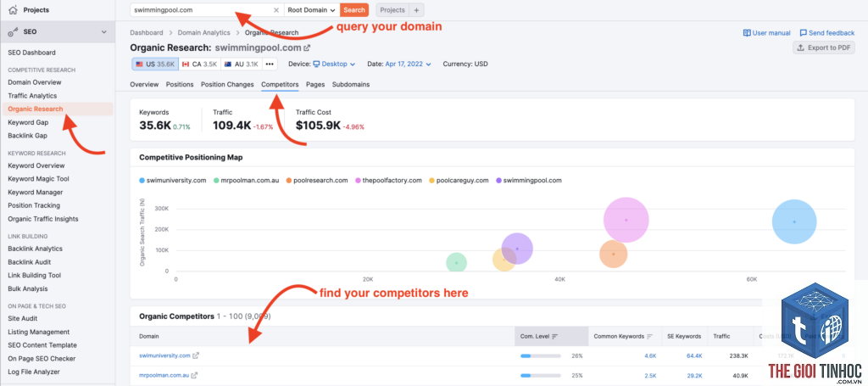This screenshot has width=868, height=386.
Task: Toggle swimuniversity.com legend item
Action: (x=173, y=181)
